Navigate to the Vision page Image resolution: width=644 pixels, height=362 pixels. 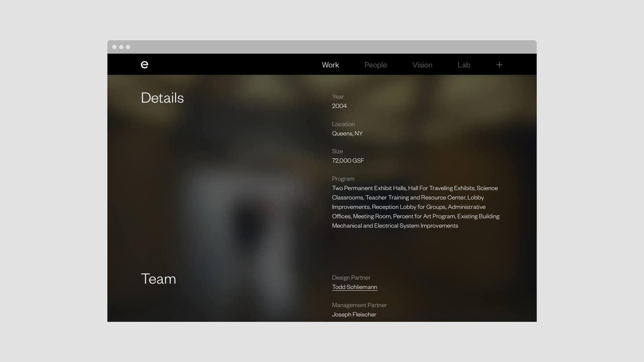click(422, 65)
